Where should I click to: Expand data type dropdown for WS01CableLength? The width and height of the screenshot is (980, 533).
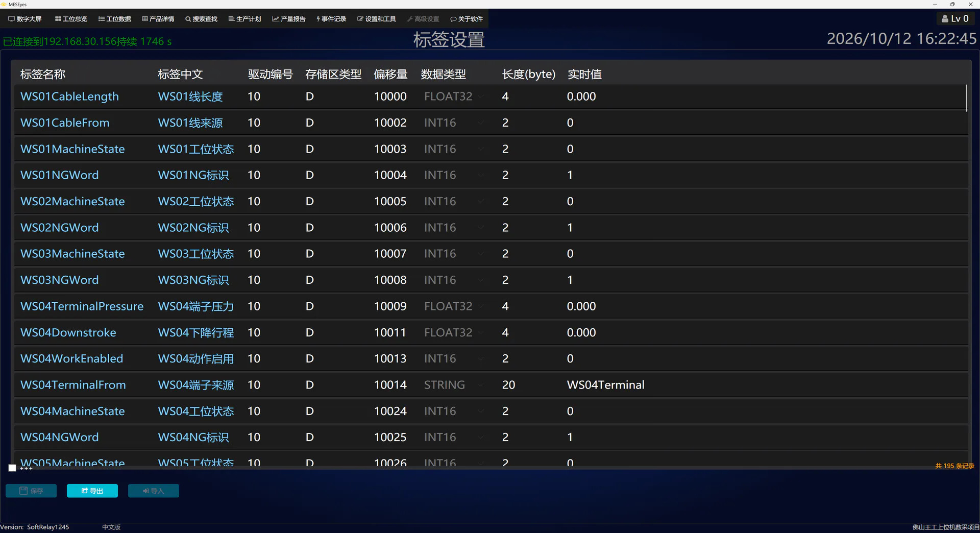tap(480, 96)
